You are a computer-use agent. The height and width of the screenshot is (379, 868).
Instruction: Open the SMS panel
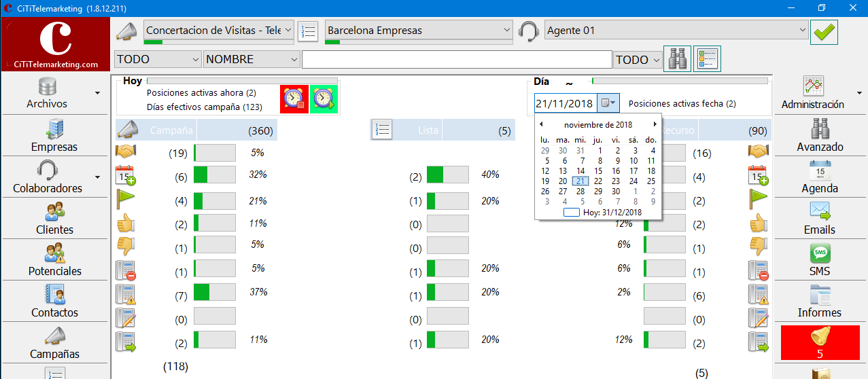click(820, 260)
